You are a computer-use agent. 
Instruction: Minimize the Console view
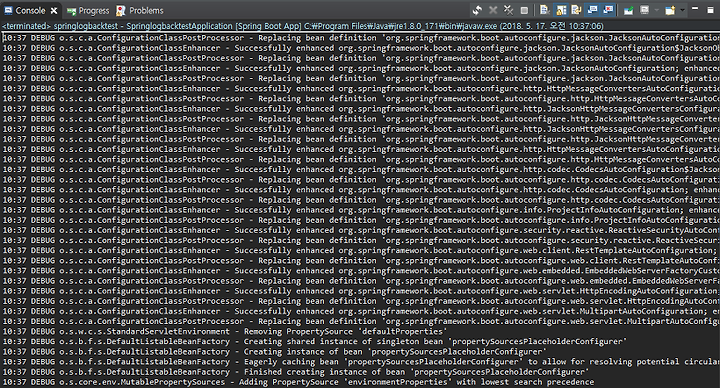(x=695, y=8)
